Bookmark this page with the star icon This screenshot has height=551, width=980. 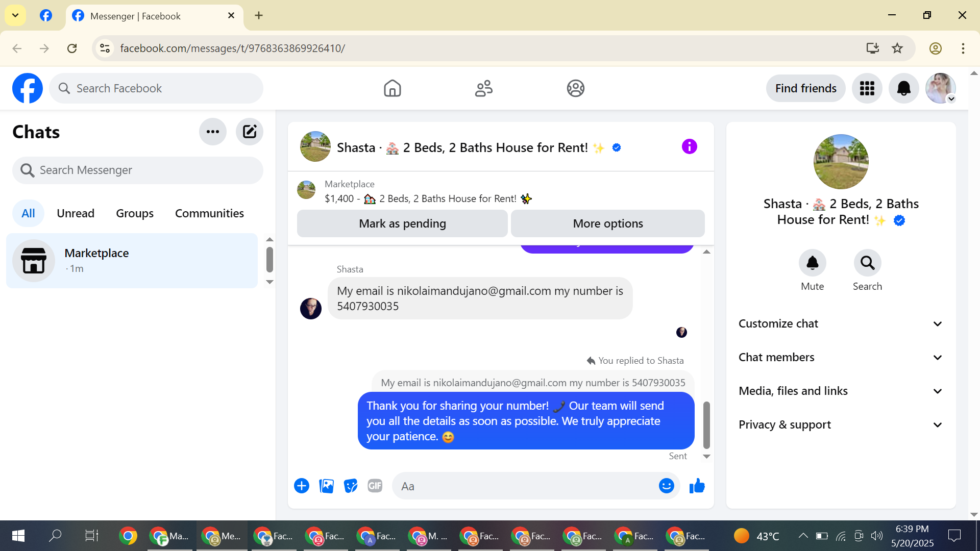[x=897, y=48]
